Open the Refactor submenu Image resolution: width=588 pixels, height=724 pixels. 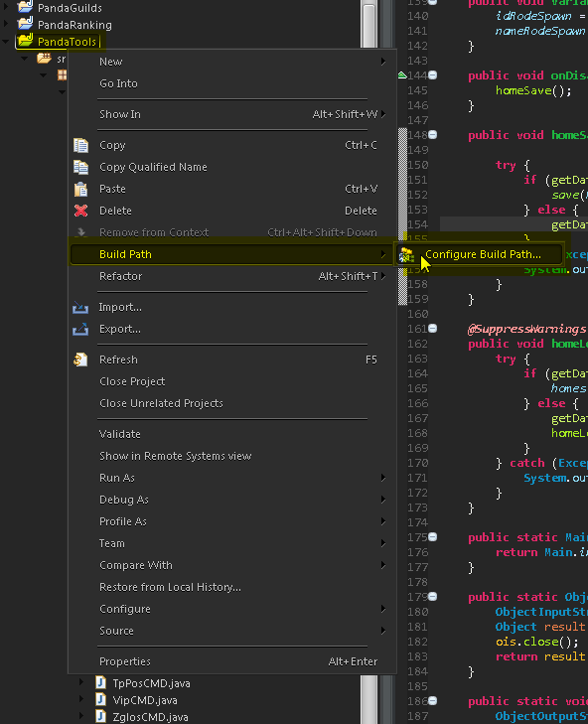232,276
